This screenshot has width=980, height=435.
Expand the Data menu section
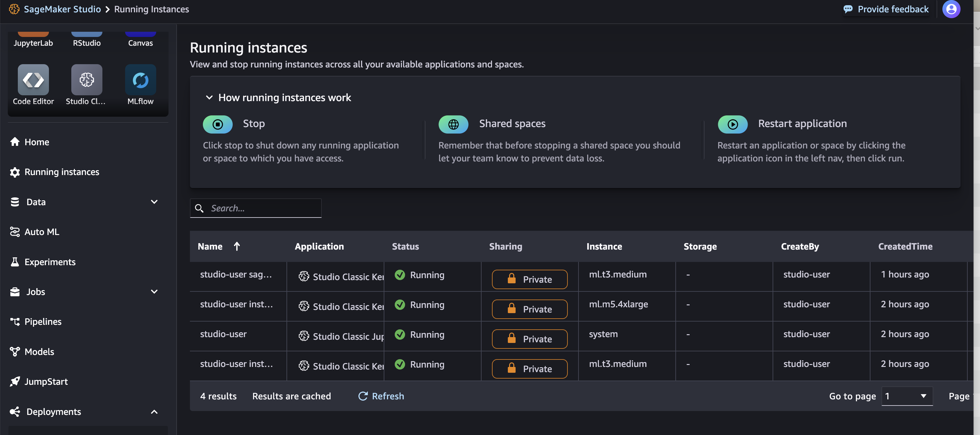pos(154,202)
